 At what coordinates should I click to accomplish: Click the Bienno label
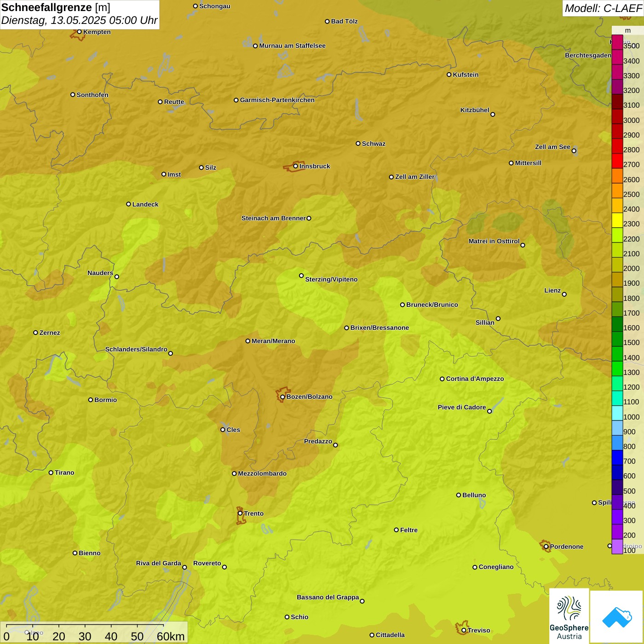click(x=89, y=553)
